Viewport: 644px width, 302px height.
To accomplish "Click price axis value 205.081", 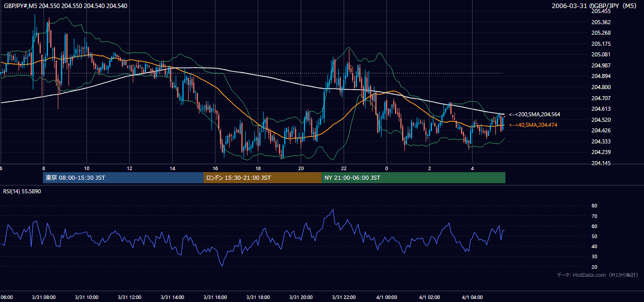I will [x=601, y=54].
